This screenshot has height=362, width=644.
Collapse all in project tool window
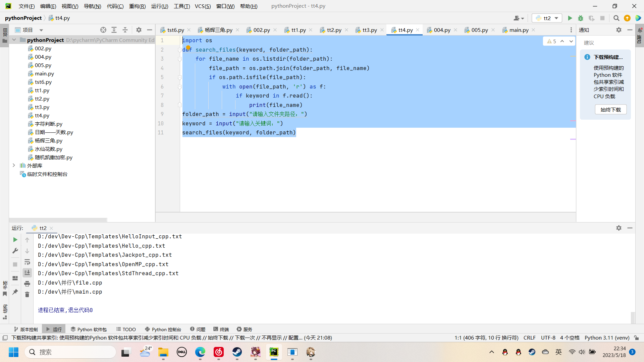pos(125,30)
